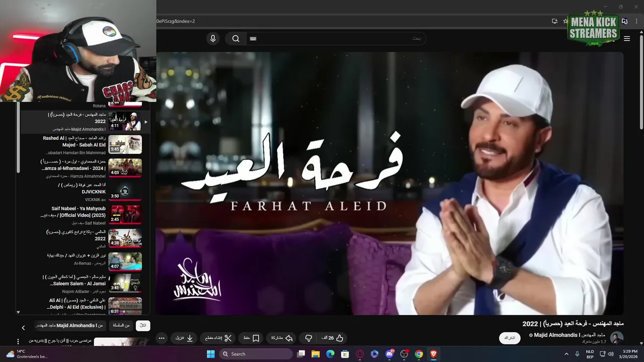Create a clip using the scissors button
Image resolution: width=644 pixels, height=362 pixels.
tap(218, 338)
